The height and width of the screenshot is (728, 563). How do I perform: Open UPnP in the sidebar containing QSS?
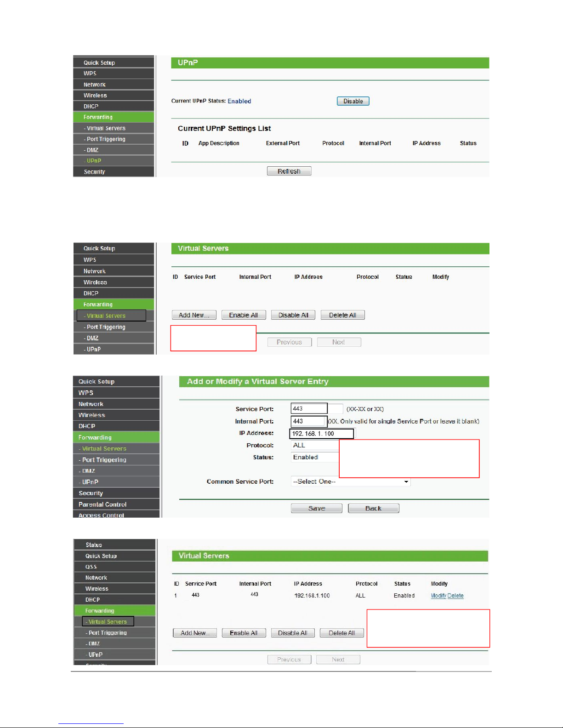(x=114, y=655)
